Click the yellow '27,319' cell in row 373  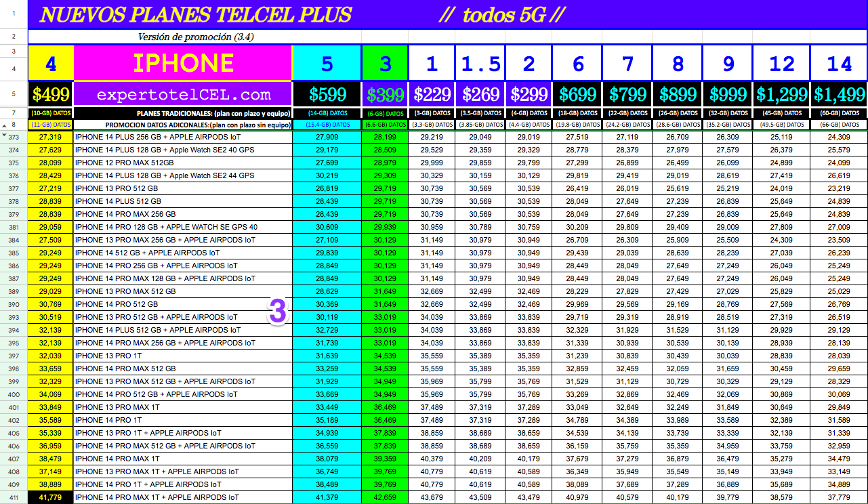pyautogui.click(x=51, y=137)
